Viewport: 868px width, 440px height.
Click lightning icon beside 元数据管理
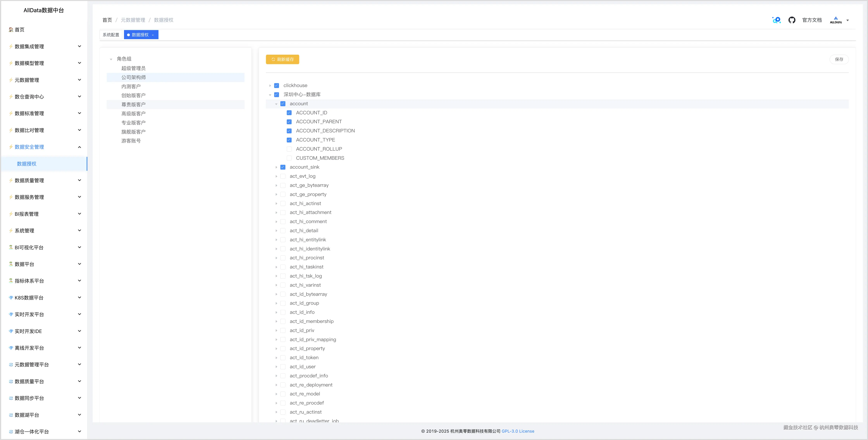[11, 80]
